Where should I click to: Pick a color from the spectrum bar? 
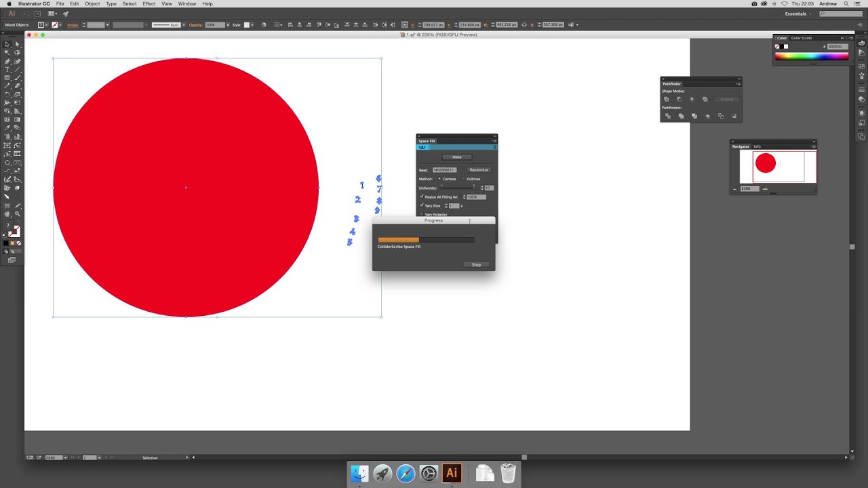coord(812,57)
